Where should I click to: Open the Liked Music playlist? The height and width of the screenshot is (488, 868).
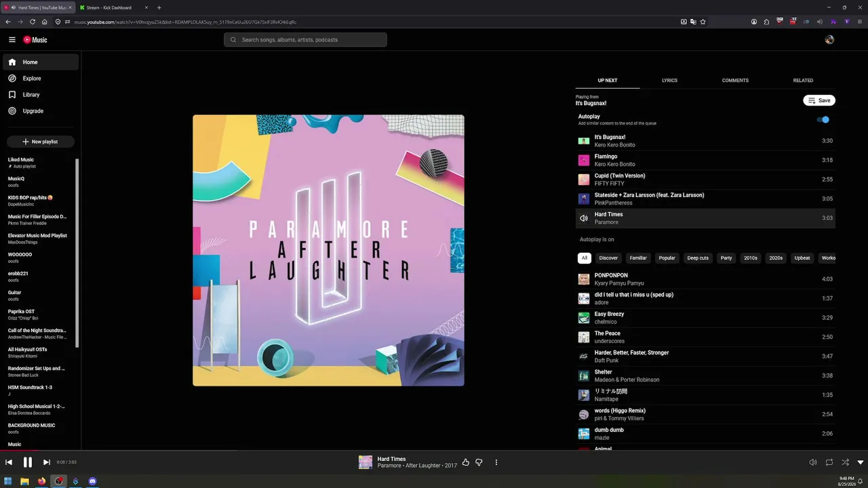pos(40,163)
